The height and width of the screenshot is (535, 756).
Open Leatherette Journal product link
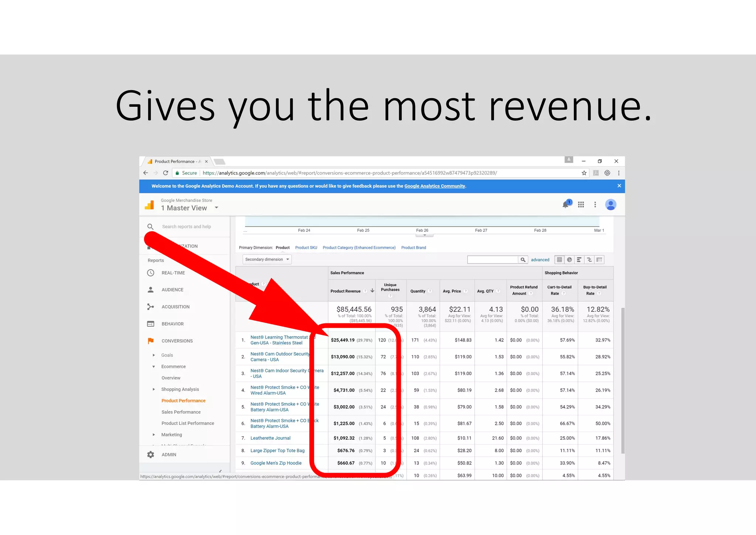tap(270, 438)
